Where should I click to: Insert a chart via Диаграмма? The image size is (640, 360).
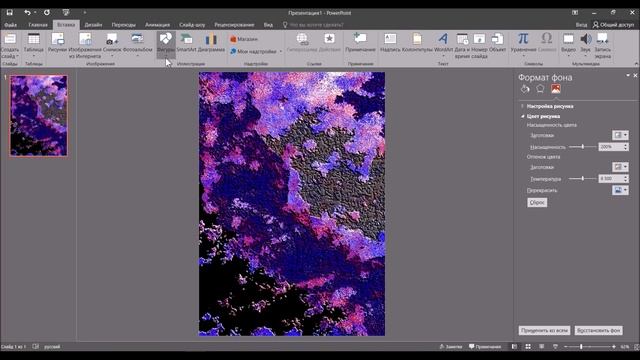[211, 43]
